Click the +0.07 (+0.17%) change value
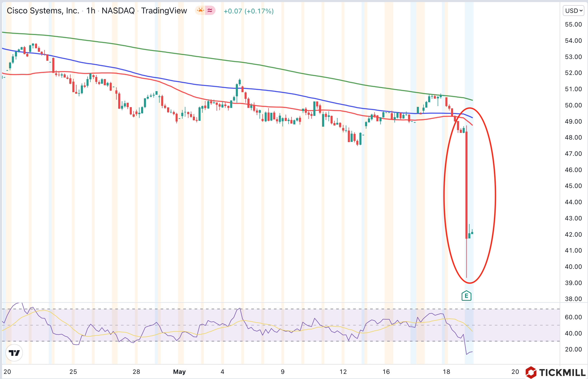This screenshot has height=379, width=588. 248,11
